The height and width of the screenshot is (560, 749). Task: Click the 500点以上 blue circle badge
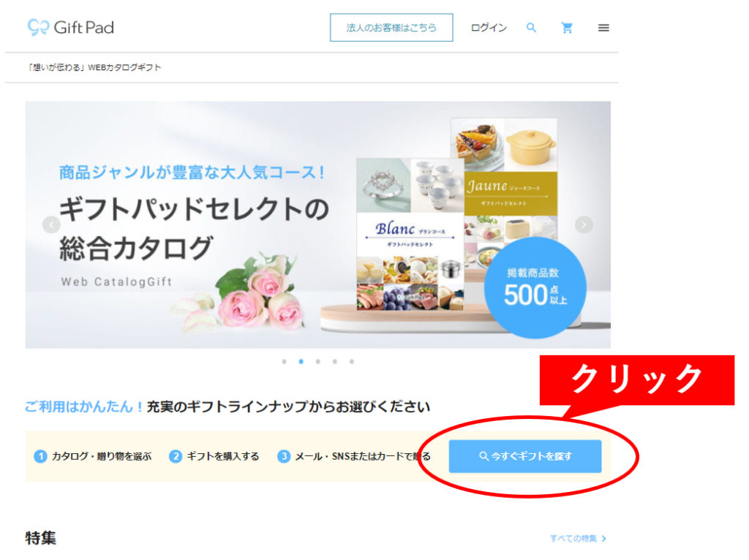tap(535, 288)
